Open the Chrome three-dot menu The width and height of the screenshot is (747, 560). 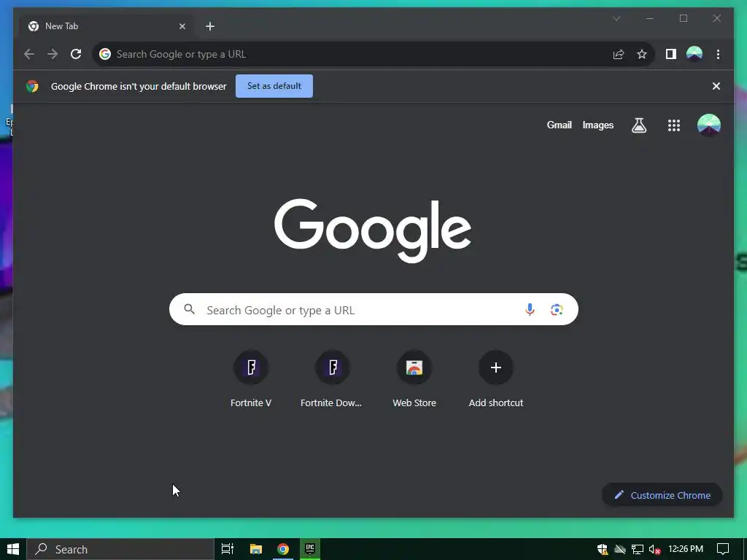tap(718, 54)
